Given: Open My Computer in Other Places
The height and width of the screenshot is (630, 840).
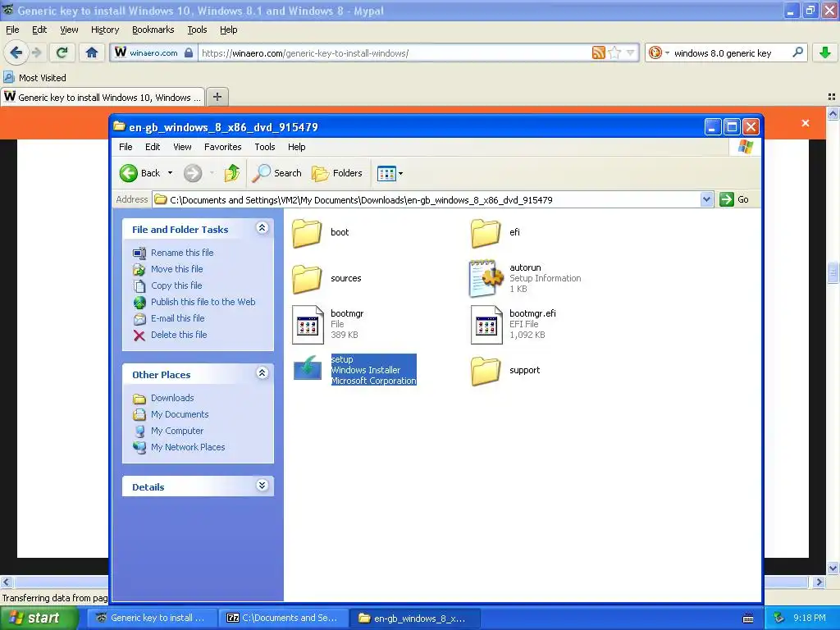Looking at the screenshot, I should pyautogui.click(x=177, y=431).
